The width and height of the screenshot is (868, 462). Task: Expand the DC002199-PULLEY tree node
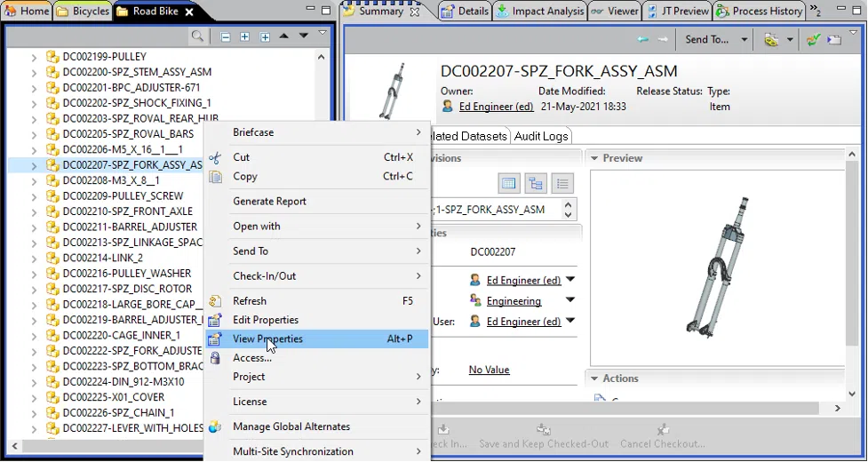tap(35, 57)
